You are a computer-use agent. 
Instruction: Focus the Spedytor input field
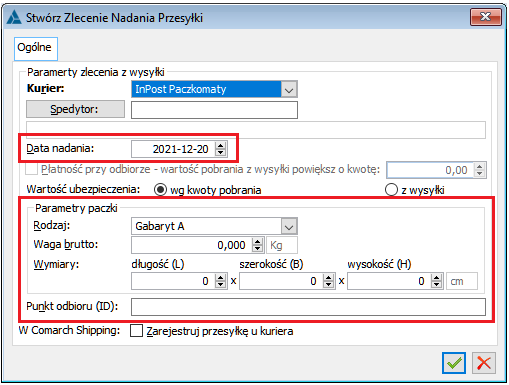pyautogui.click(x=214, y=110)
